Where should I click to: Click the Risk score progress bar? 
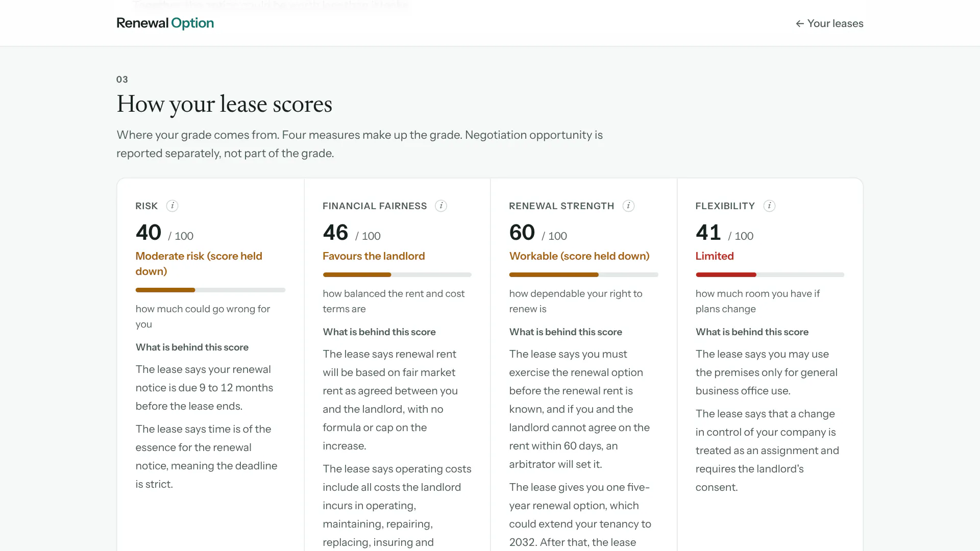(210, 290)
